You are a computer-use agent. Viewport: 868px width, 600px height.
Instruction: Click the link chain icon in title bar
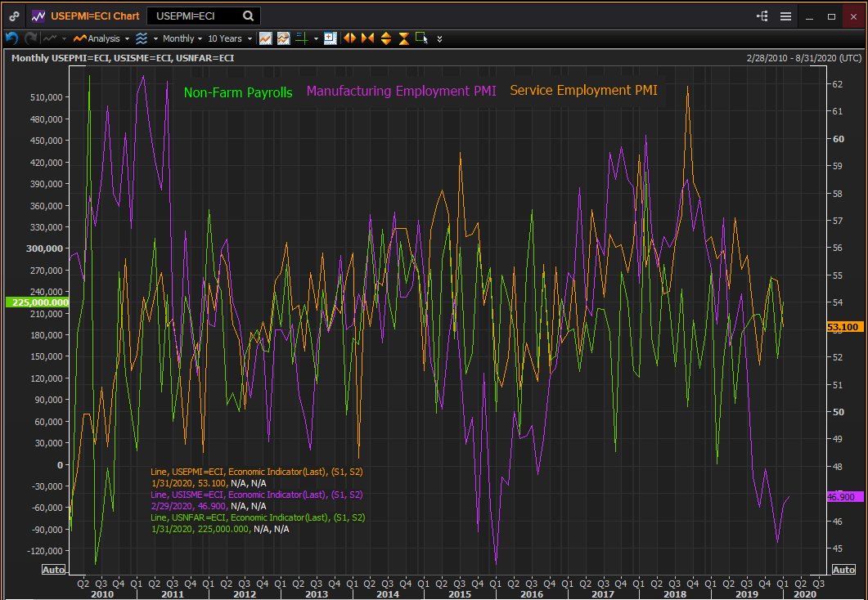(14, 16)
